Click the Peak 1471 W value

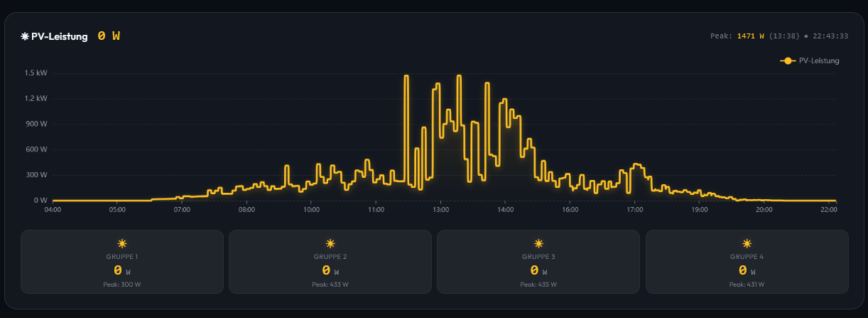point(750,36)
